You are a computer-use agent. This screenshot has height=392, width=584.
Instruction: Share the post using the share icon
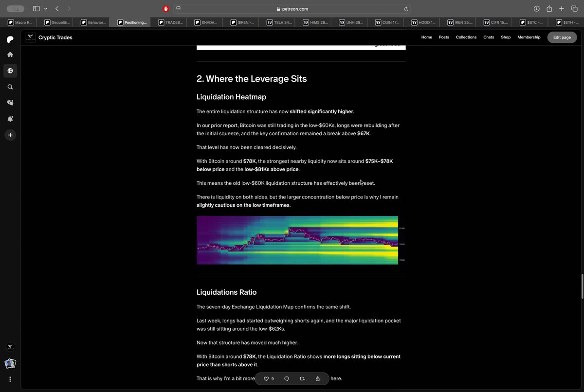point(318,378)
